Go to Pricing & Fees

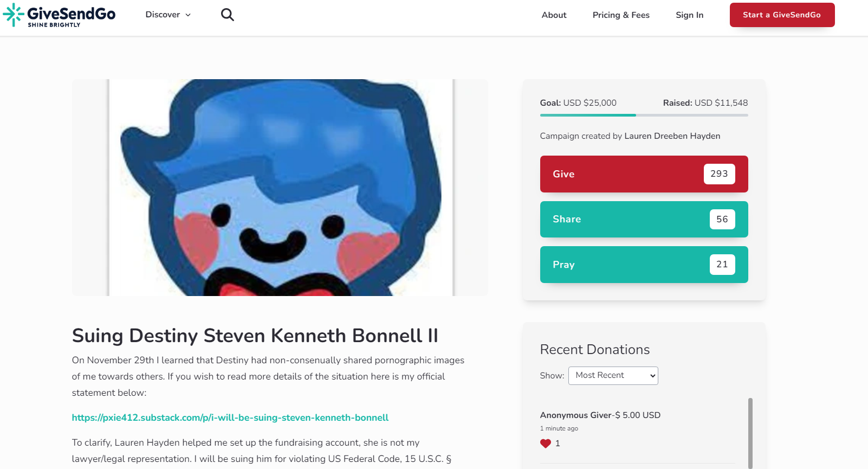(621, 15)
